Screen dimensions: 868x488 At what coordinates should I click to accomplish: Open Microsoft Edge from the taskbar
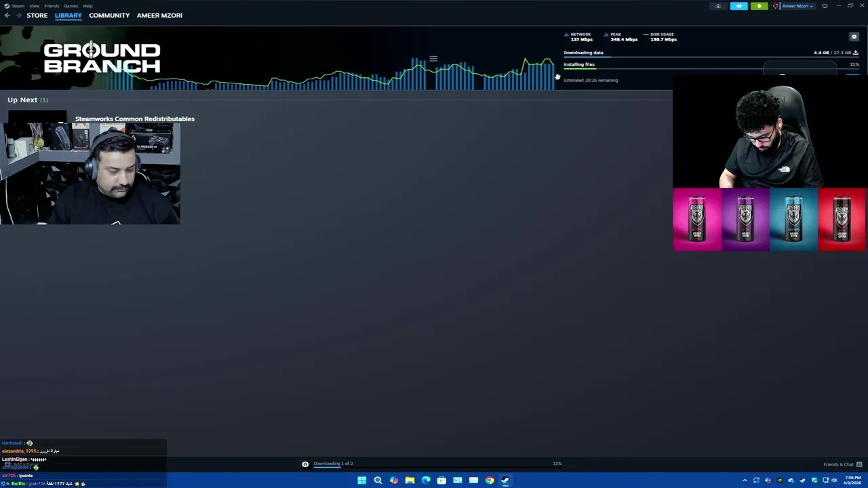point(426,481)
